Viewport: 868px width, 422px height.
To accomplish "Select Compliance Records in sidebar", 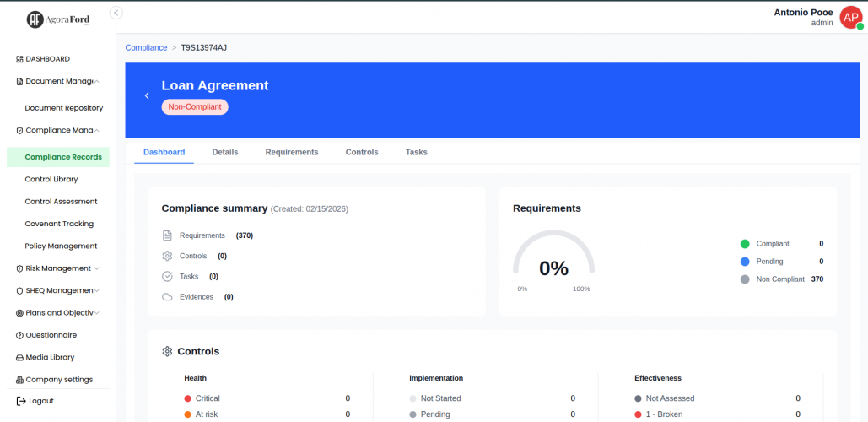I will [x=58, y=157].
